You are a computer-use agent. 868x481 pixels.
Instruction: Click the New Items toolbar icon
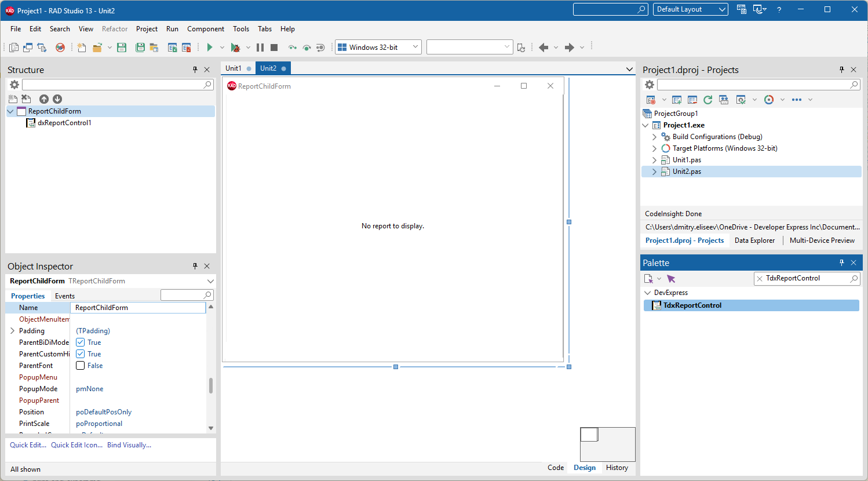pyautogui.click(x=82, y=48)
